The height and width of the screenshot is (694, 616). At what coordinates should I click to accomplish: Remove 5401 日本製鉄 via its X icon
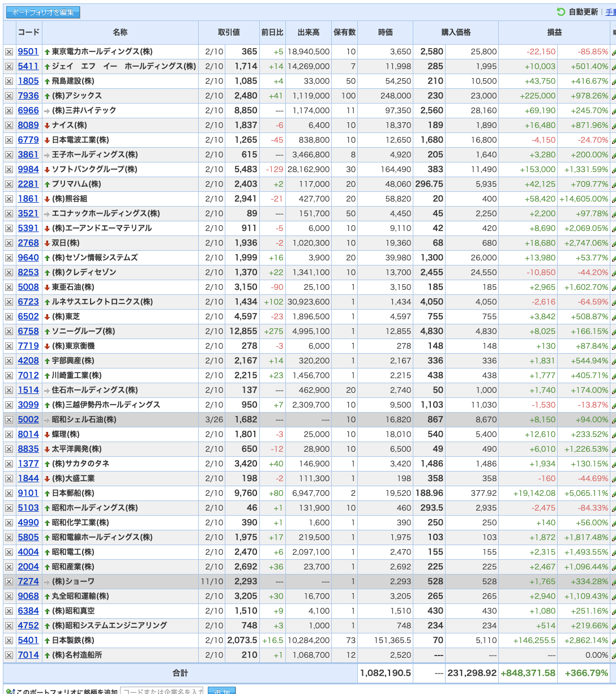(x=9, y=640)
